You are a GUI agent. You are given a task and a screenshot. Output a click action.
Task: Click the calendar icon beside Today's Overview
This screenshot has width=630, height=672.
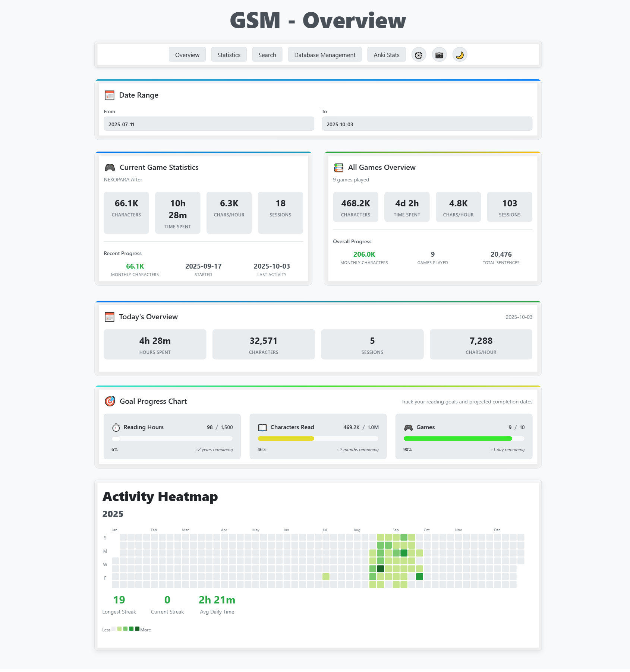[109, 317]
